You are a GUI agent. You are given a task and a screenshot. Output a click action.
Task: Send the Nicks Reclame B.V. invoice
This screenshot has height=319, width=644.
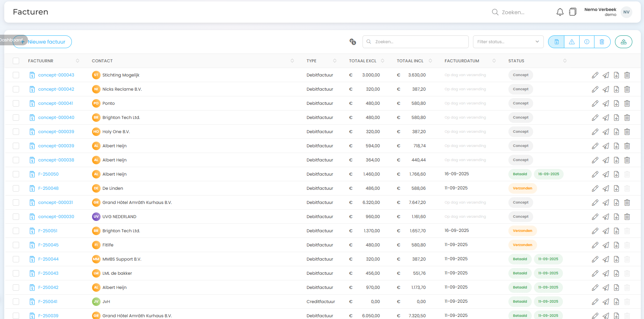tap(606, 89)
